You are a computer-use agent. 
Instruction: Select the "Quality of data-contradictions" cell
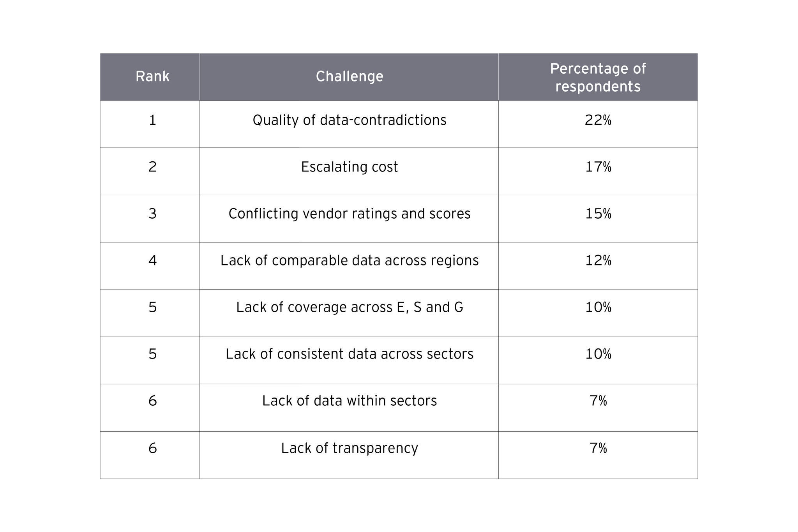(349, 120)
